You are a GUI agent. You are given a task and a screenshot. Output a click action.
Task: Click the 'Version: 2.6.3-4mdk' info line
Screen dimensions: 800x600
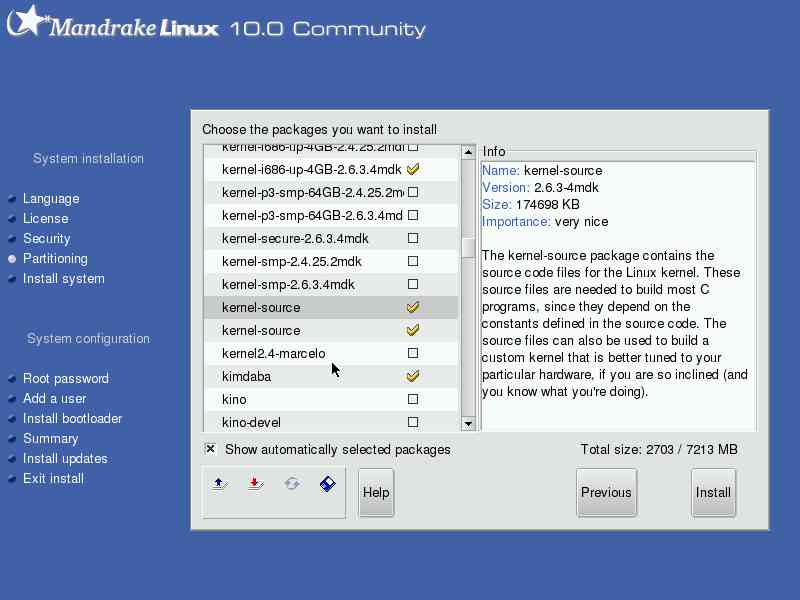click(540, 188)
